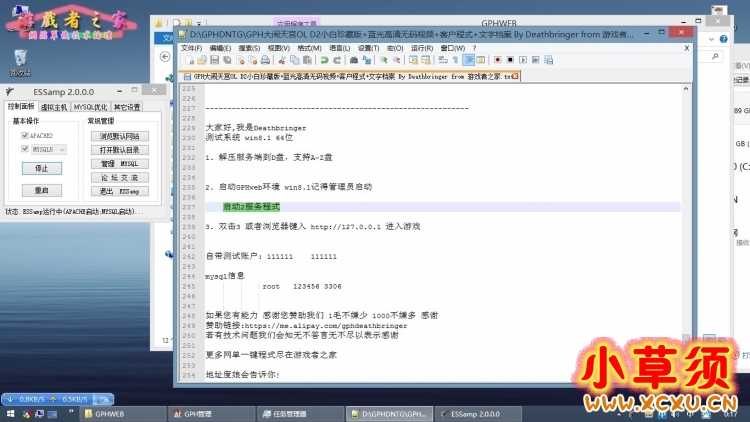Open the 运行(R) menu
Image resolution: width=750 pixels, height=422 pixels.
tap(421, 48)
